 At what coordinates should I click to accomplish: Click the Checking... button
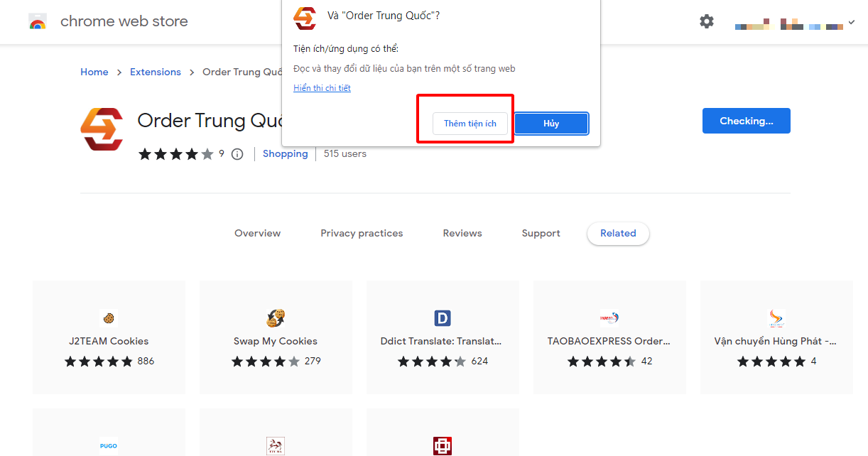pos(746,121)
